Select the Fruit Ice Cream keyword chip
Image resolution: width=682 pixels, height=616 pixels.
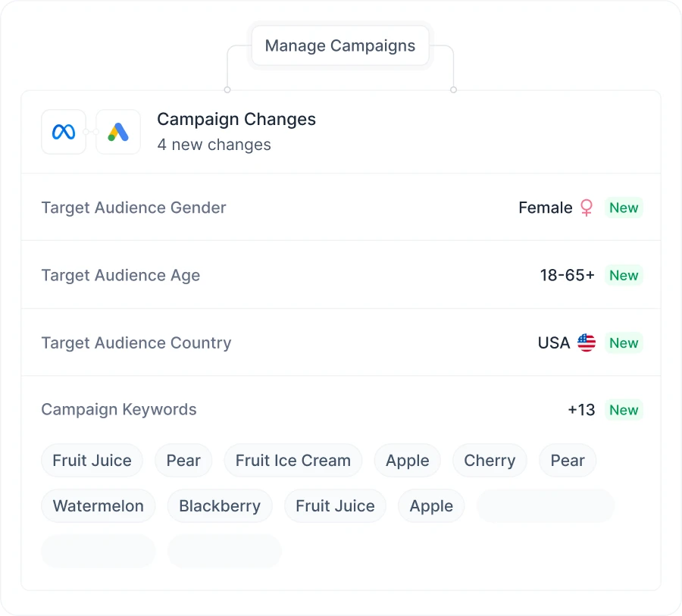tap(293, 461)
